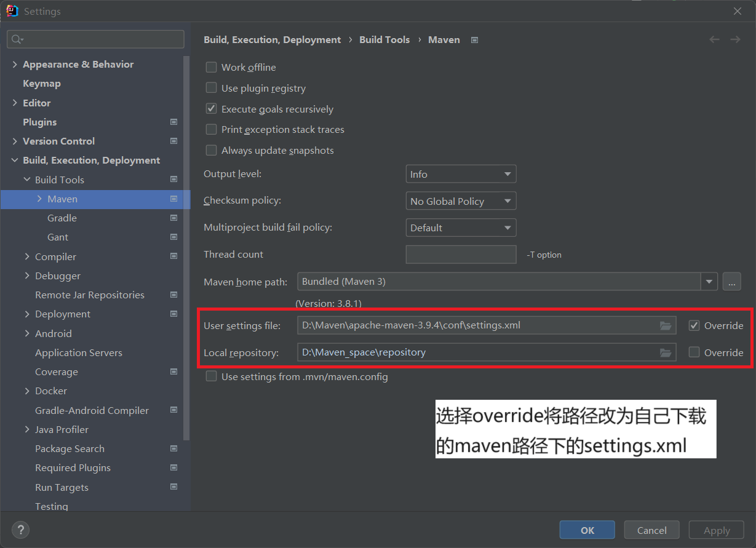
Task: Click Build Tools breadcrumb link
Action: click(x=384, y=39)
